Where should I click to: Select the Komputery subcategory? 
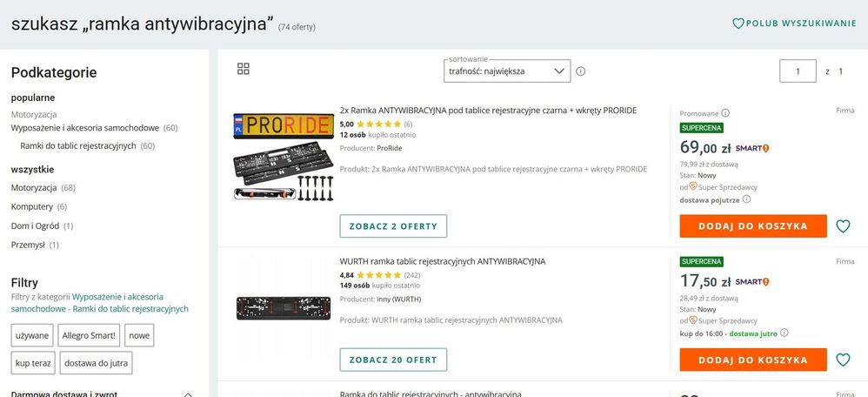click(32, 206)
